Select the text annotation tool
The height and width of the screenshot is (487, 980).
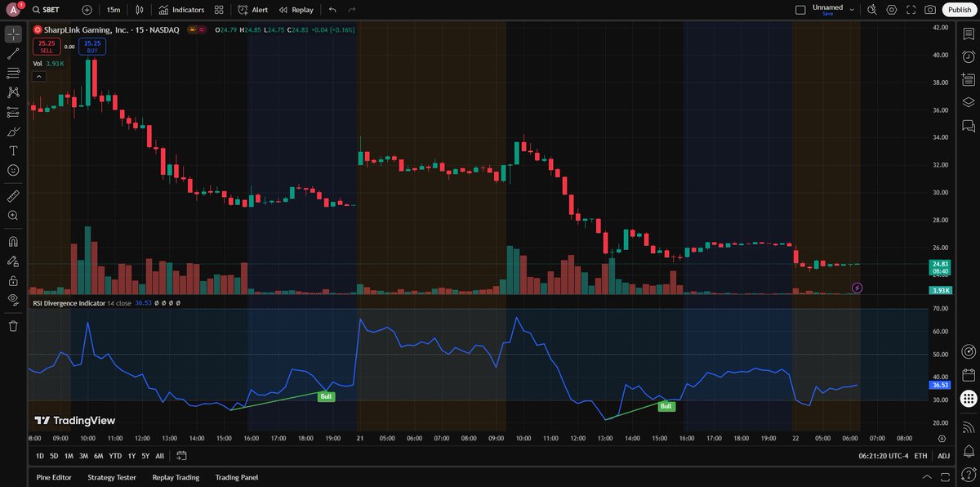click(x=13, y=151)
